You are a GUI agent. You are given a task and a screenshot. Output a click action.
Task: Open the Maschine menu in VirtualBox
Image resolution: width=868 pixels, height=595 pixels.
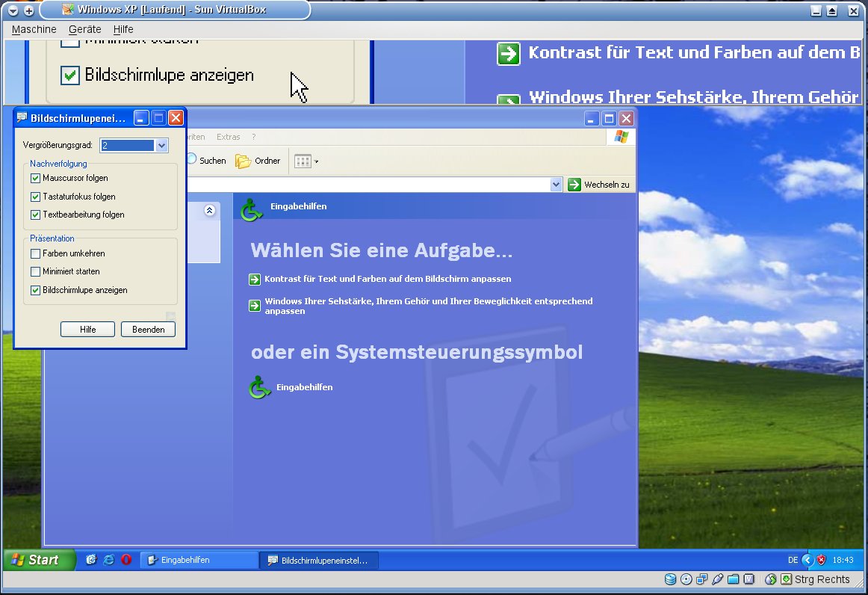(34, 29)
